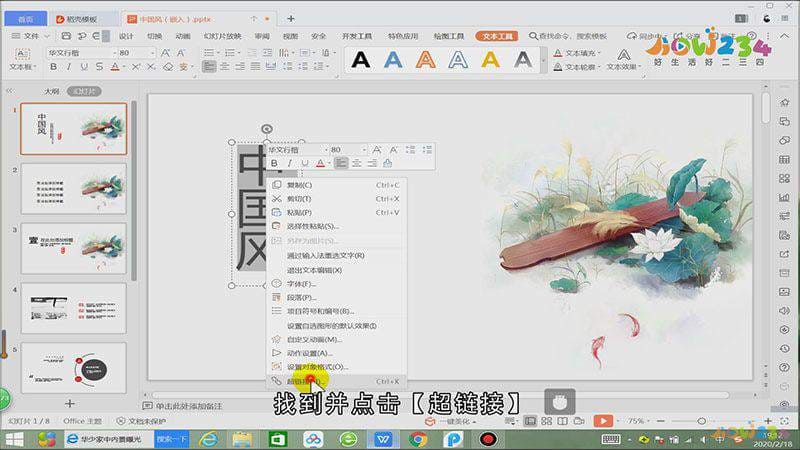The height and width of the screenshot is (450, 800).
Task: Expand the Text Outline dropdown
Action: [x=599, y=67]
